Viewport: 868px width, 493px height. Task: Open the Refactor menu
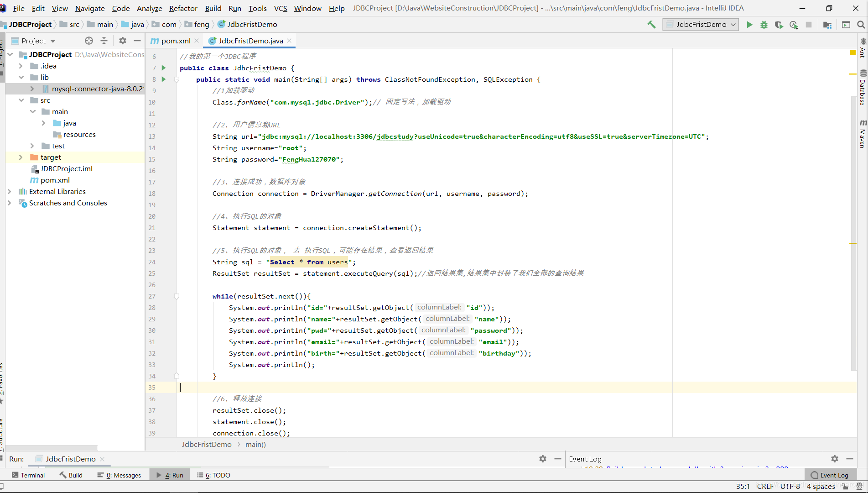coord(183,8)
